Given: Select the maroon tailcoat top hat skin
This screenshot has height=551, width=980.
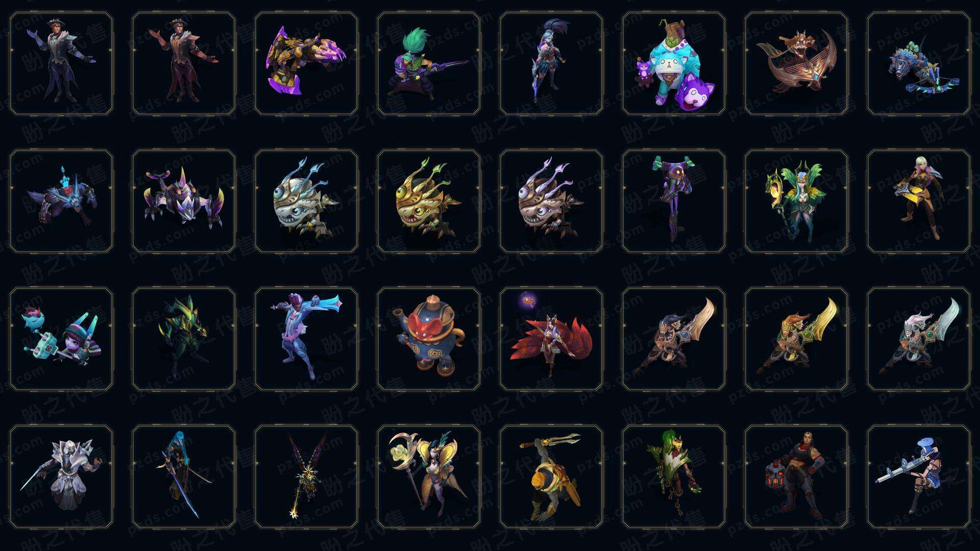Looking at the screenshot, I should (x=184, y=64).
